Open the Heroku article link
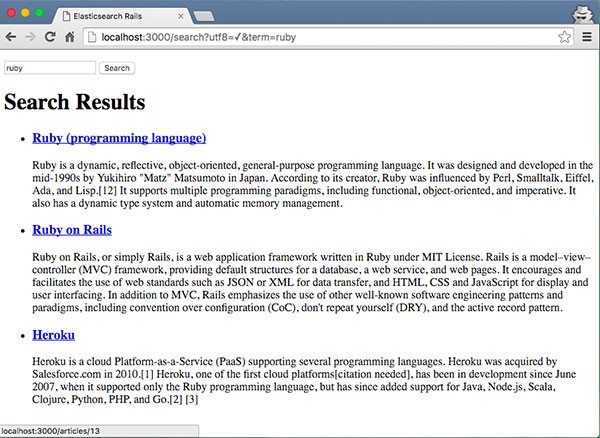This screenshot has width=600, height=438. (x=54, y=335)
